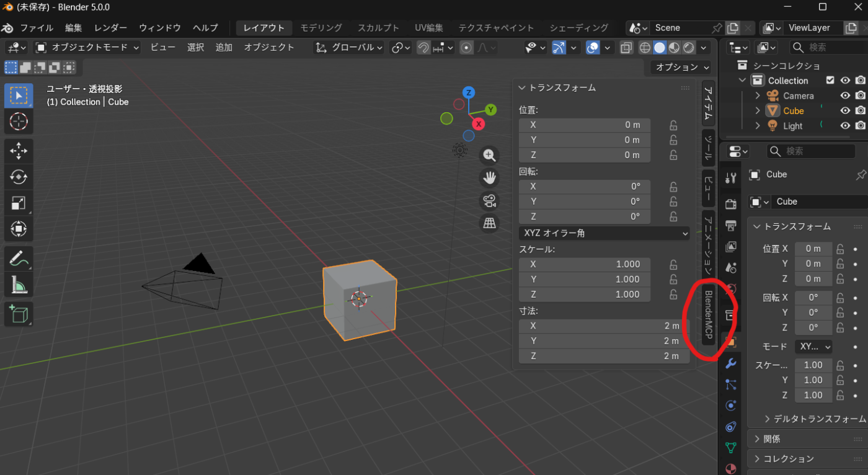Select the Scale tool

19,203
